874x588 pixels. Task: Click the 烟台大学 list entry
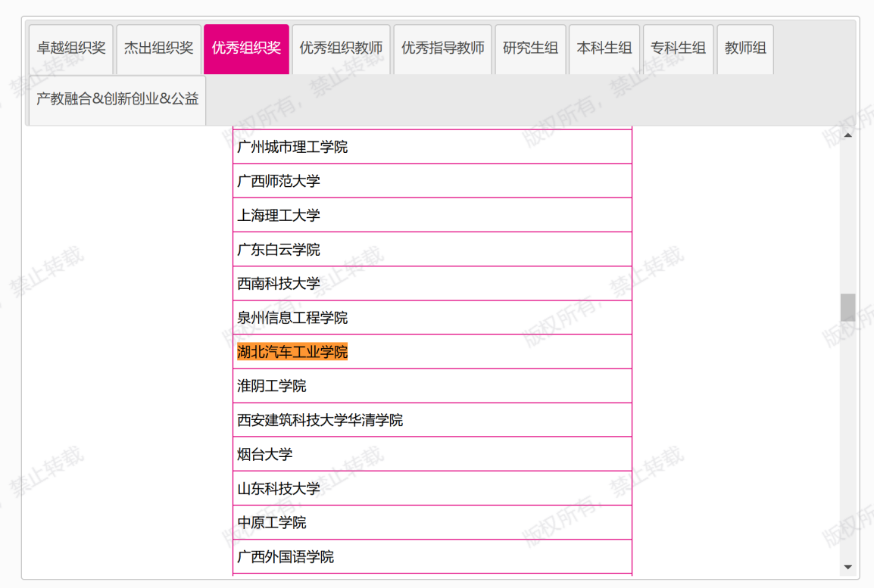point(265,455)
